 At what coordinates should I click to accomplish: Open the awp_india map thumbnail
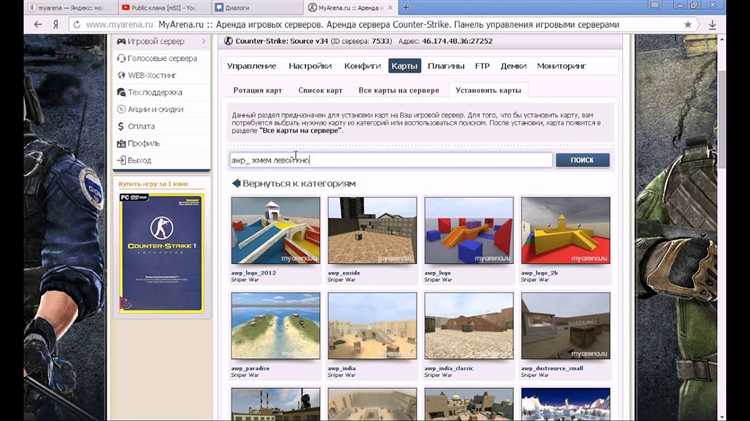coord(372,326)
